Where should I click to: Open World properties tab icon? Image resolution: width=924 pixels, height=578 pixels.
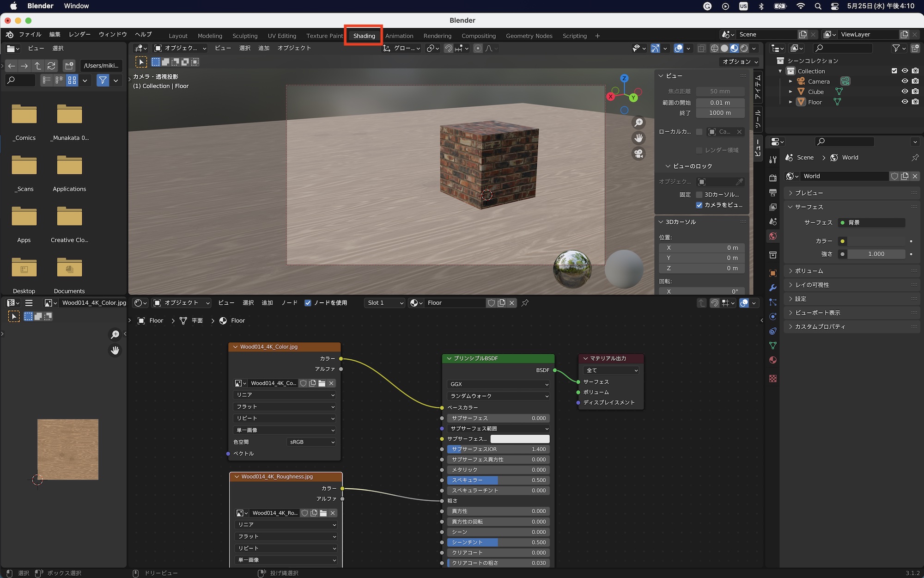tap(773, 236)
